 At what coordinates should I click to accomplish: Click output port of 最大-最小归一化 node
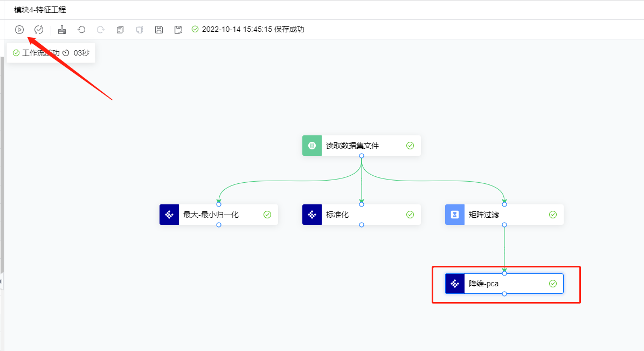(x=219, y=225)
